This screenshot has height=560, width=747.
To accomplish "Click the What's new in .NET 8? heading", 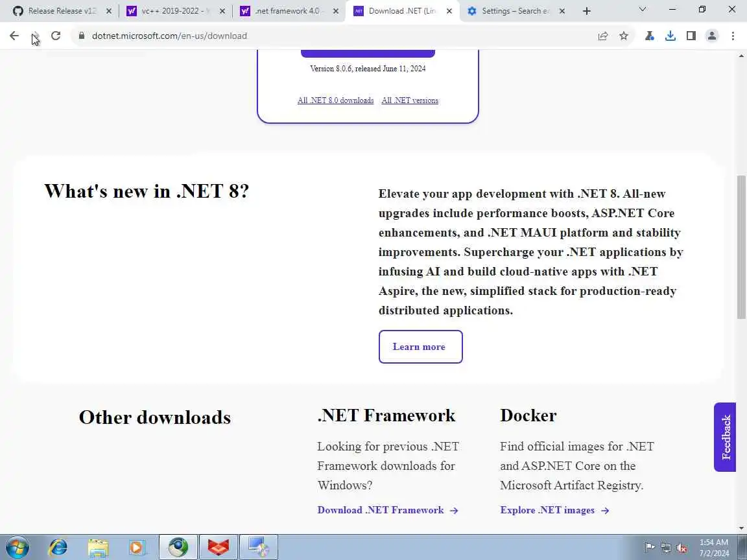I will [x=147, y=191].
